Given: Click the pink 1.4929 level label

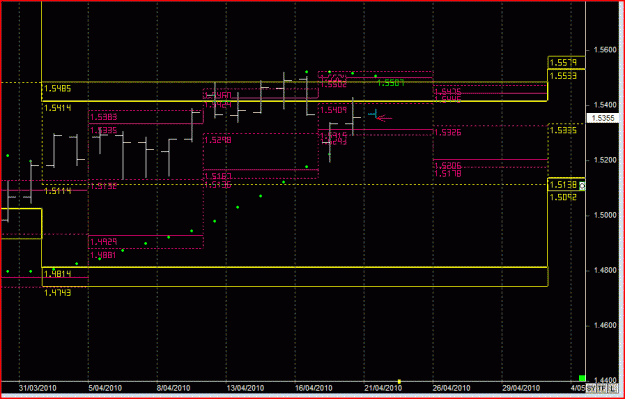Looking at the screenshot, I should (x=104, y=242).
